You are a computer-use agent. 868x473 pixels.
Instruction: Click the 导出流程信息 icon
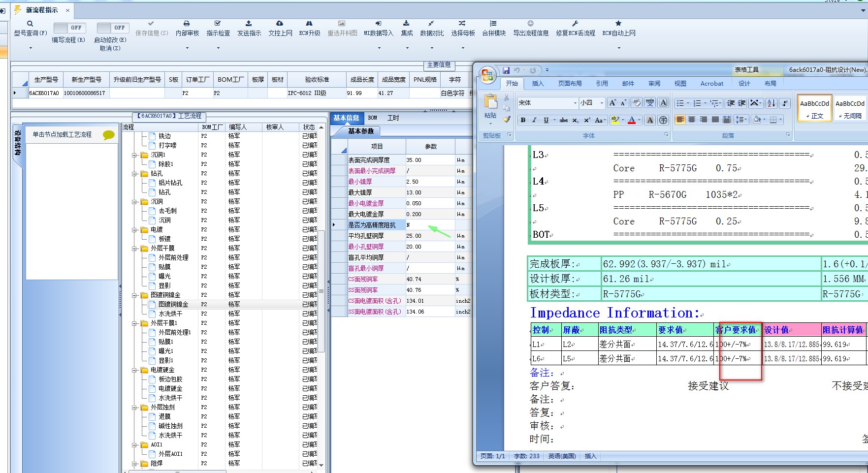click(530, 24)
